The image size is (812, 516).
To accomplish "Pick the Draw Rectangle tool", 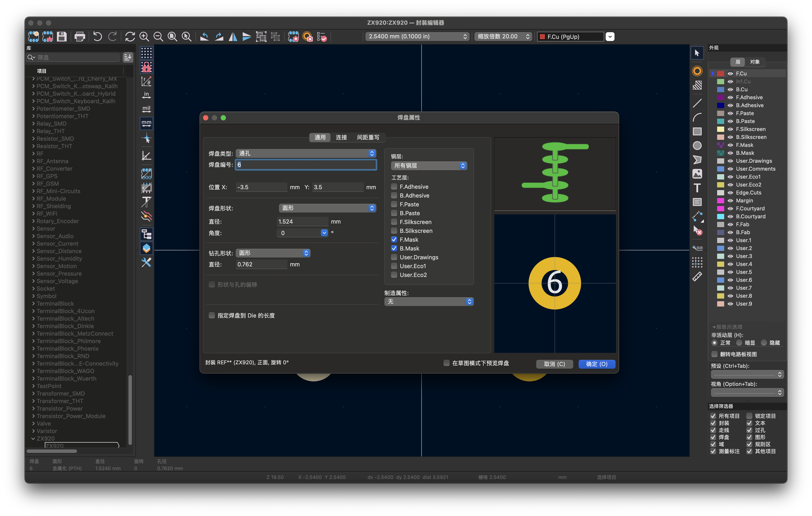I will pos(697,131).
